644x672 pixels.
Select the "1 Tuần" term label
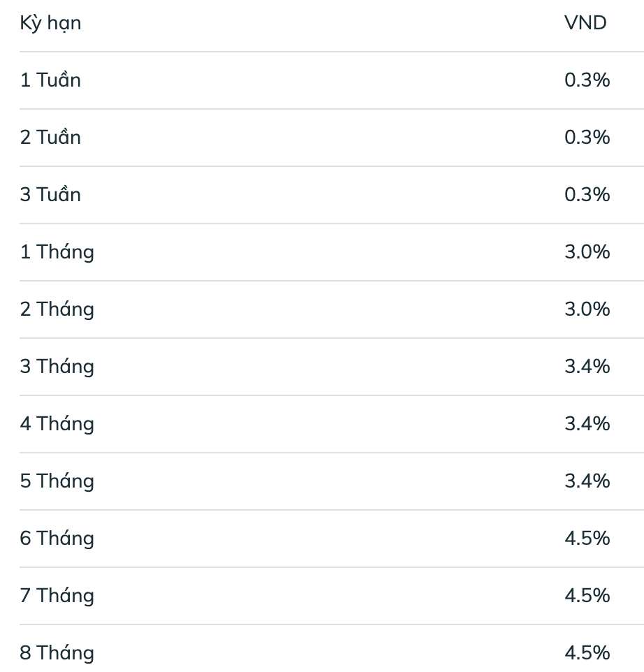point(50,80)
